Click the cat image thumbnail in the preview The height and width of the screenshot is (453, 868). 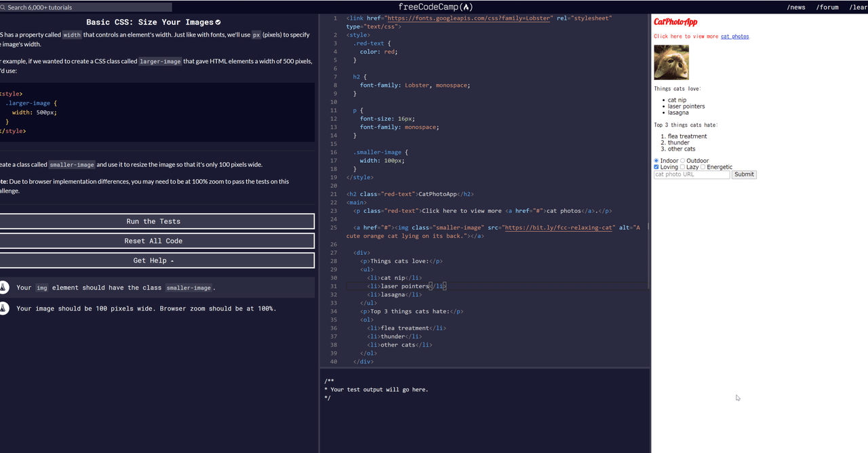point(671,62)
